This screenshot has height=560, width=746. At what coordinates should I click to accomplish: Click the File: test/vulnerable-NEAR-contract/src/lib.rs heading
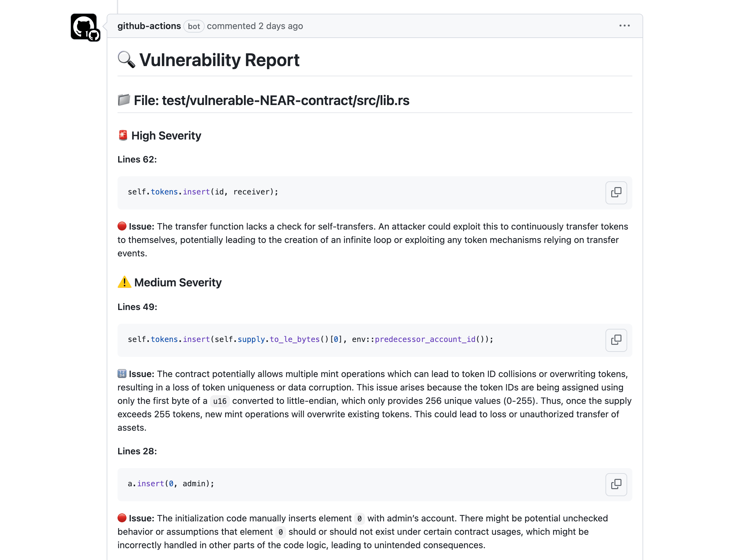tap(271, 101)
